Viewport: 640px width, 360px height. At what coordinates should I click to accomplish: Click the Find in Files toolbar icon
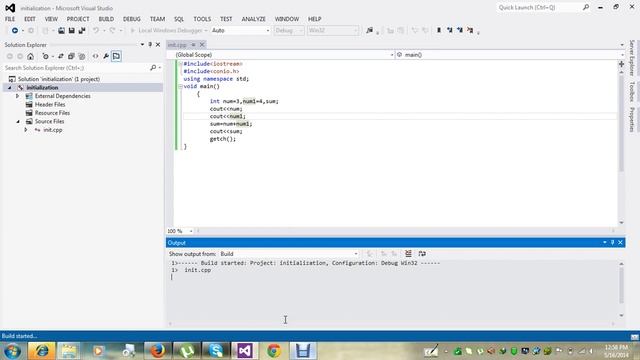tap(369, 31)
